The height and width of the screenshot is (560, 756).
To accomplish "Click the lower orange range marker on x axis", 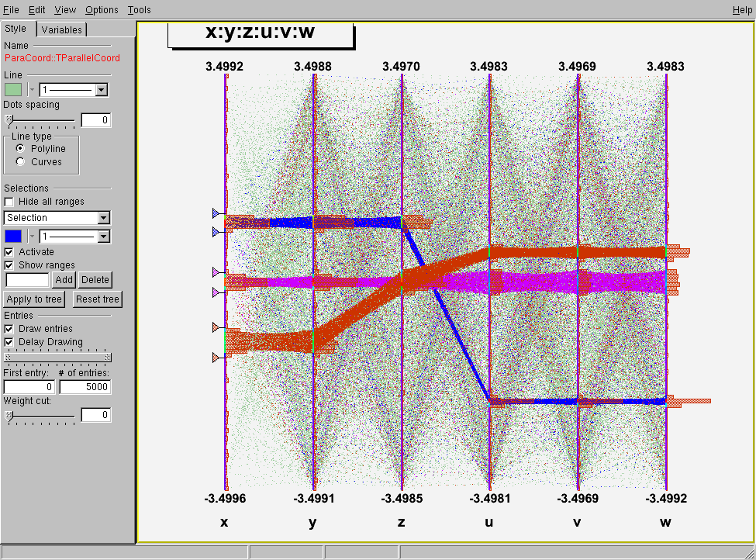I will click(216, 358).
